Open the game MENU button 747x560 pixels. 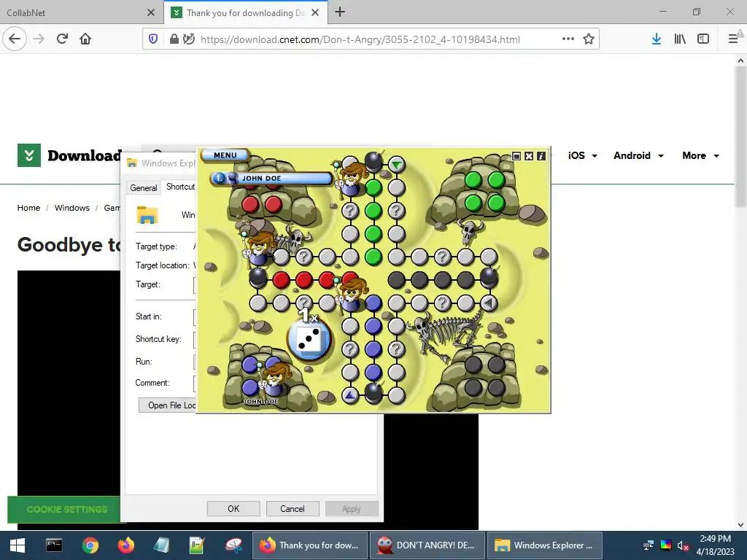225,155
